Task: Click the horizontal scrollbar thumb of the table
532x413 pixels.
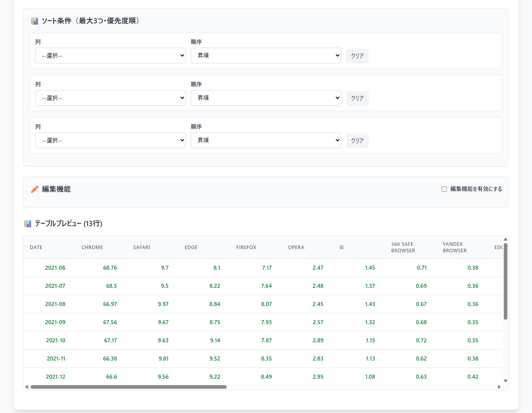Action: tap(128, 387)
